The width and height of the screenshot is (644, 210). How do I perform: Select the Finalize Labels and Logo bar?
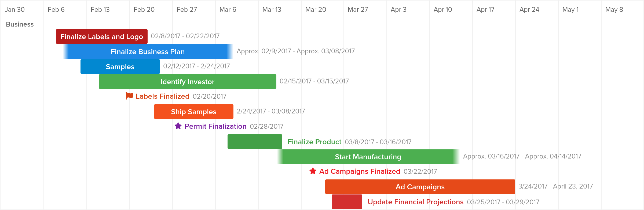[102, 36]
